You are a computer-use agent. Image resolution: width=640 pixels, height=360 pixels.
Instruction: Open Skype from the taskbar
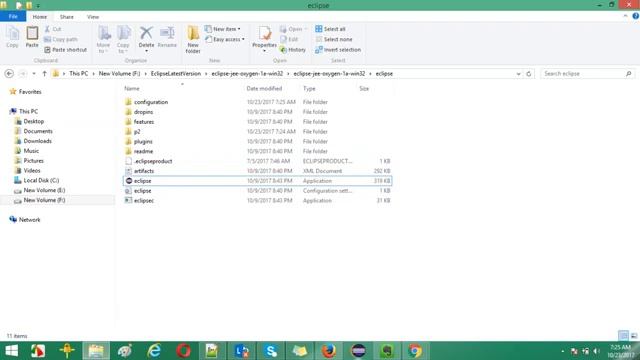(271, 351)
